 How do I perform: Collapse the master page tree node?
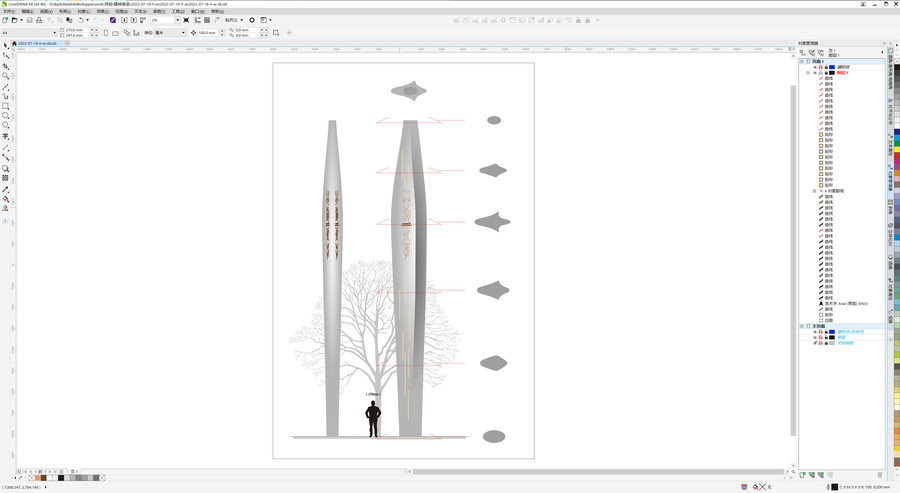(x=802, y=326)
